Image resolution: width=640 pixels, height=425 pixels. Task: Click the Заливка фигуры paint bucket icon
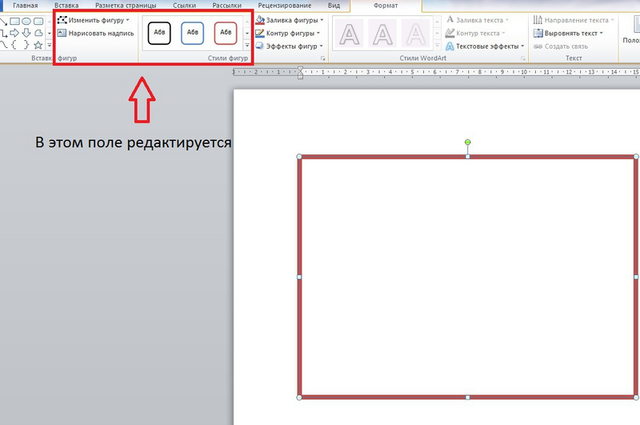click(260, 20)
